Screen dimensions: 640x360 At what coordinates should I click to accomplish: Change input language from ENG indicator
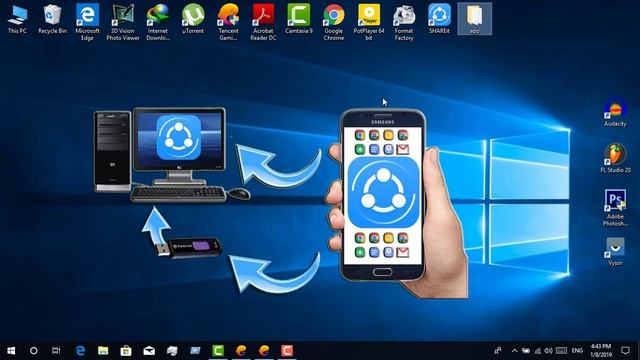tap(577, 351)
